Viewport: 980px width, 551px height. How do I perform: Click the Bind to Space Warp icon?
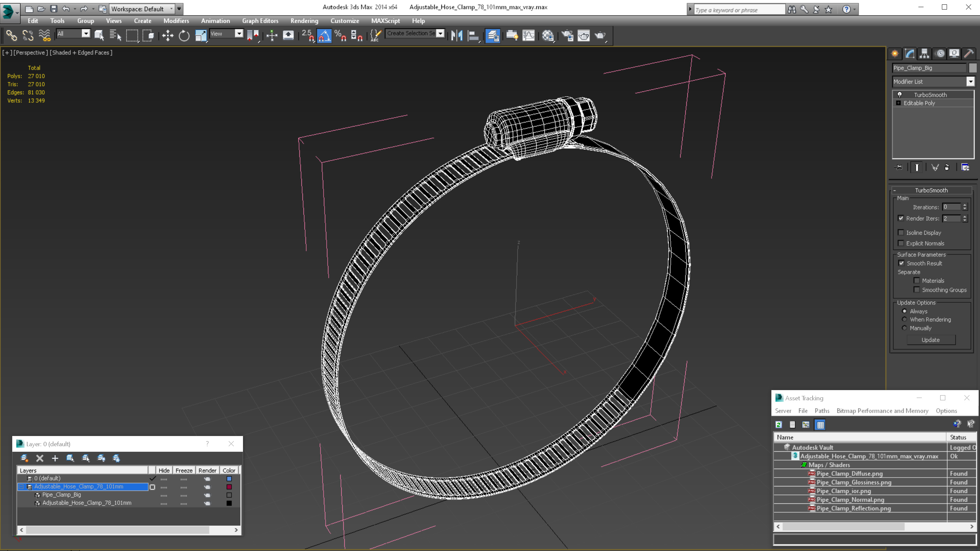coord(44,35)
